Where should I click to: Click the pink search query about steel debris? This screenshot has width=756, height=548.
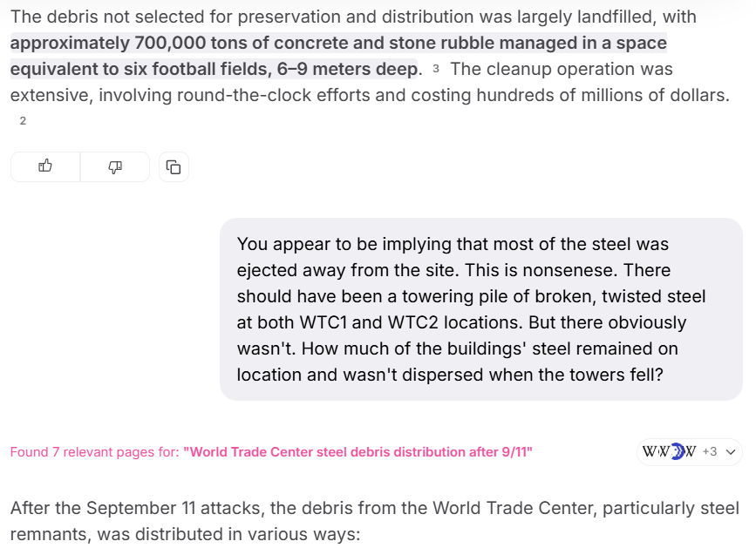click(358, 451)
